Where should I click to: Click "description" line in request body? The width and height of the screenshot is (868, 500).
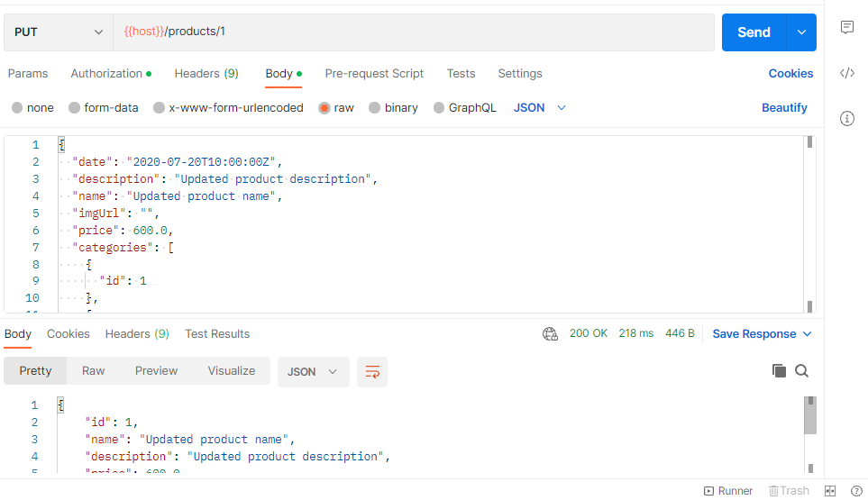tap(224, 179)
